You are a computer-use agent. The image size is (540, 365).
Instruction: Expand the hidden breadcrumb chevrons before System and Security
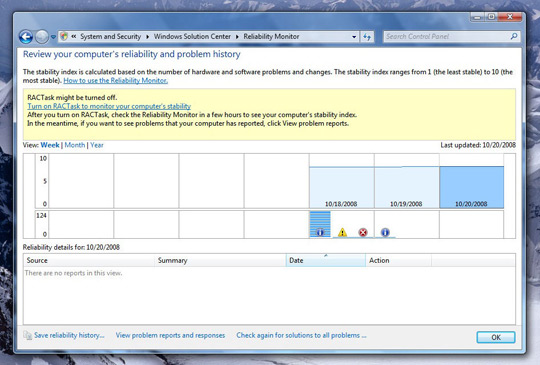[74, 36]
